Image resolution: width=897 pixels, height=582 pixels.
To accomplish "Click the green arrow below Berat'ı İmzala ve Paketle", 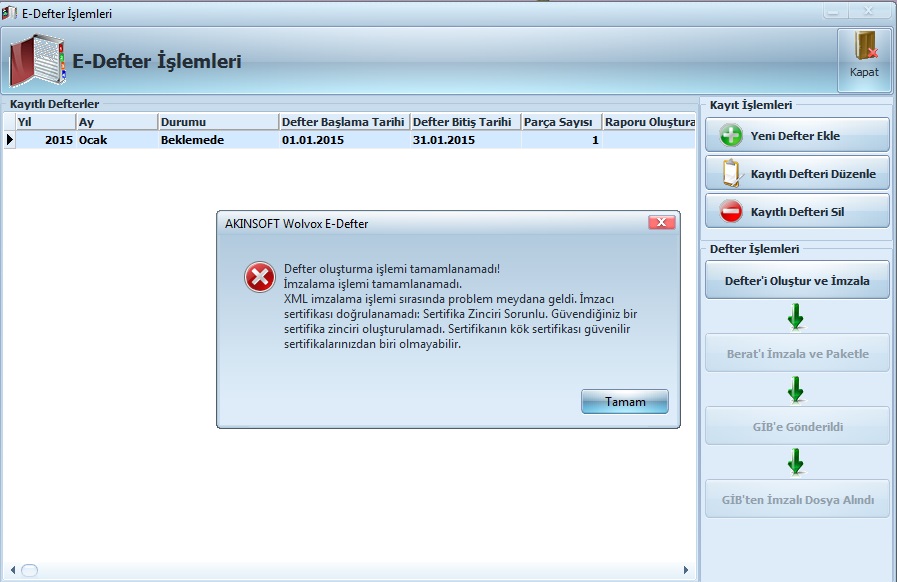I will click(x=796, y=390).
